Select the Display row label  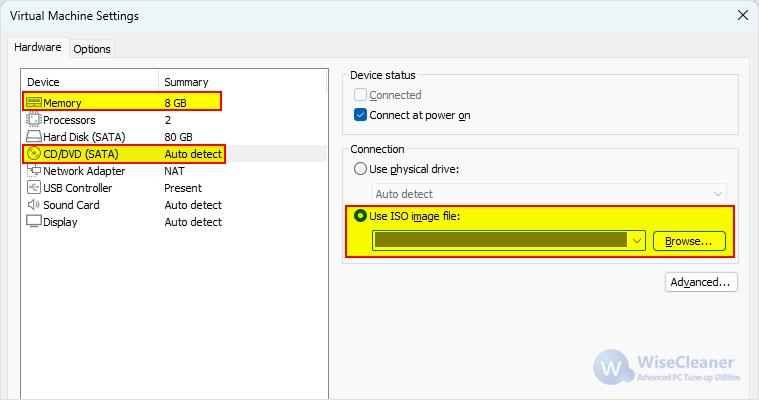tap(60, 222)
